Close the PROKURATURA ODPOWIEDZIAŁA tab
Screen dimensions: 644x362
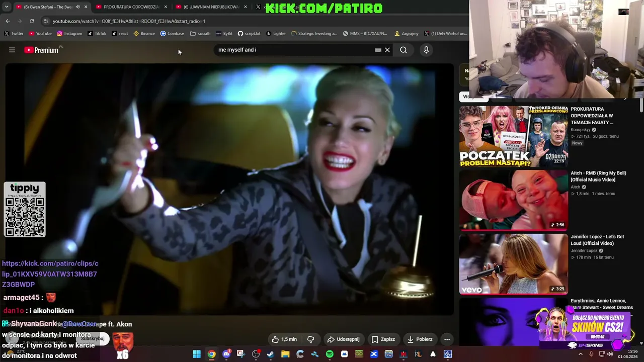tap(166, 7)
